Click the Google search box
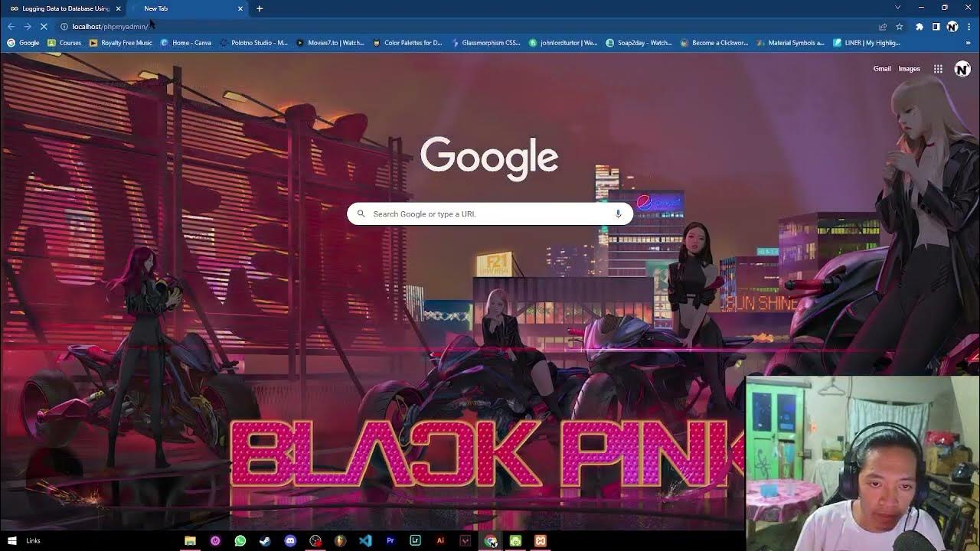The image size is (980, 551). 490,214
